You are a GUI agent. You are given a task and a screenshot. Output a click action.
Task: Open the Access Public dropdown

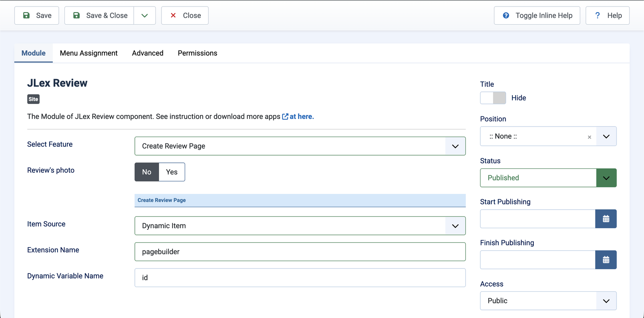(548, 301)
